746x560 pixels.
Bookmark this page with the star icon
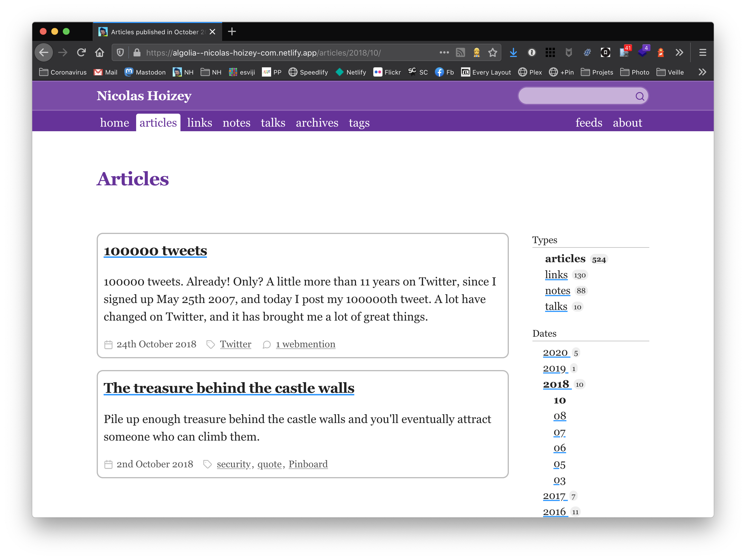(x=493, y=53)
